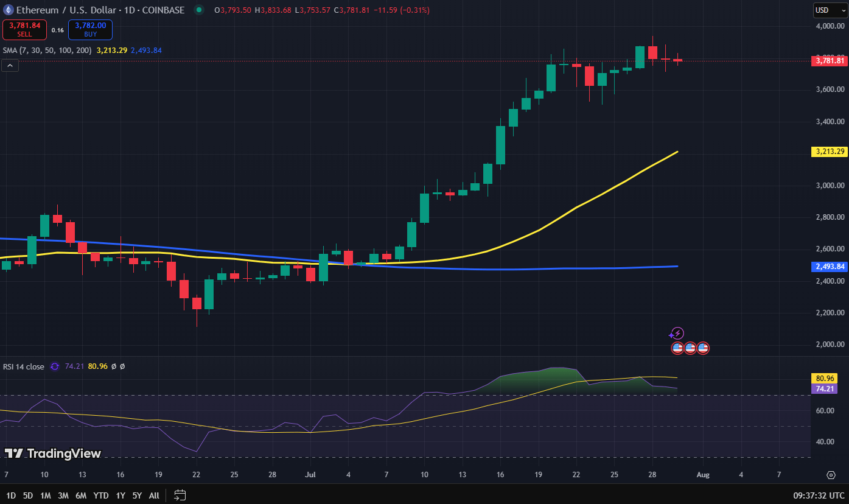Open chart settings via the gear icon
This screenshot has height=504, width=849.
[x=831, y=474]
